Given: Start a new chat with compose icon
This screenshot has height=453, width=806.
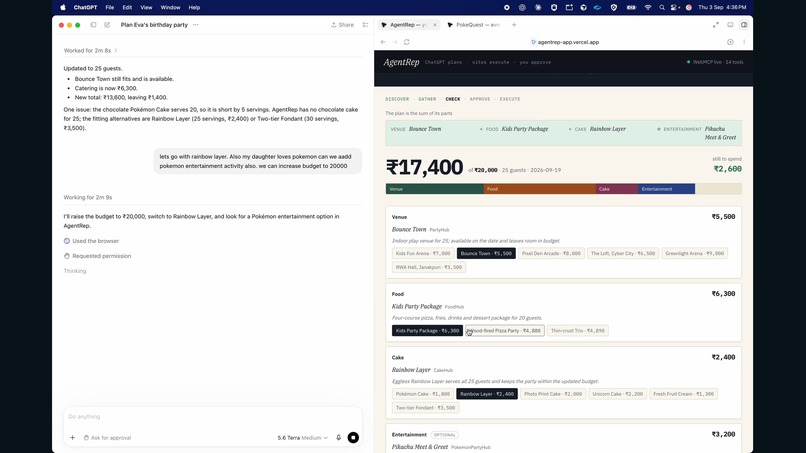Looking at the screenshot, I should tap(107, 25).
